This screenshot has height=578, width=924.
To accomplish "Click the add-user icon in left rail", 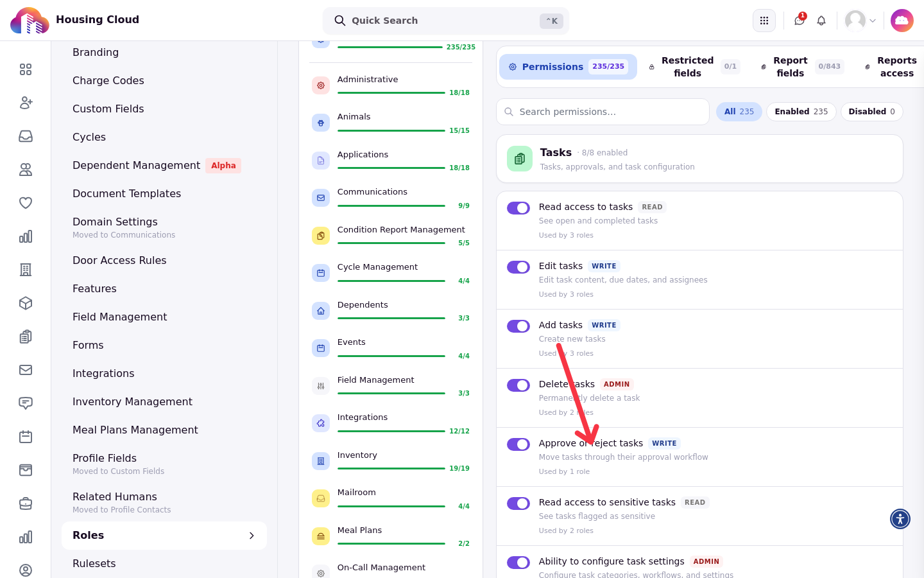I will coord(26,103).
